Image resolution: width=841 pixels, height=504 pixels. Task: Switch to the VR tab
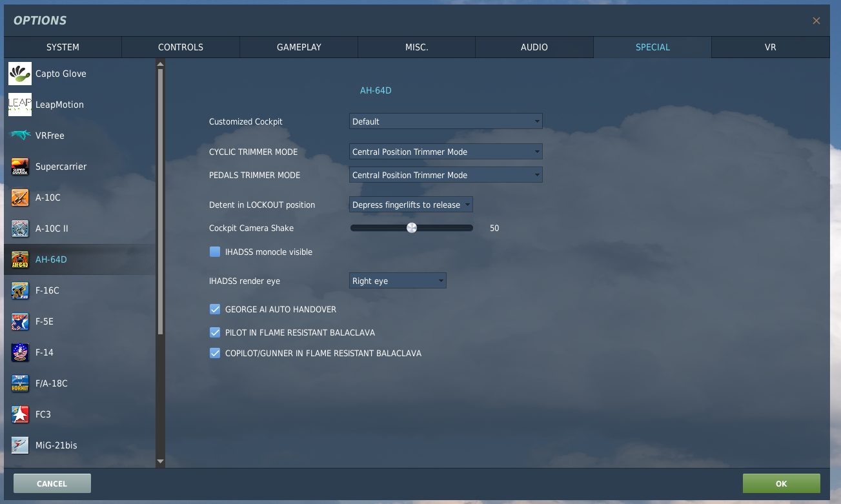pyautogui.click(x=770, y=47)
